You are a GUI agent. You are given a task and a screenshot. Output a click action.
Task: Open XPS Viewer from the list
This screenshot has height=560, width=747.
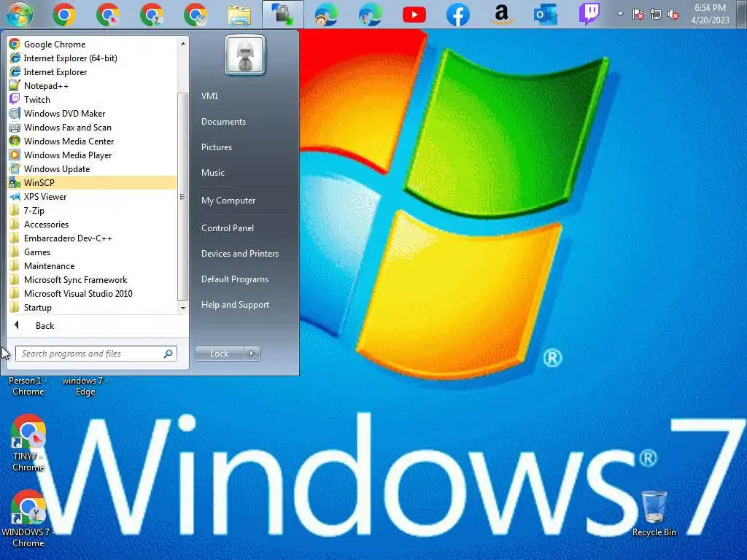pos(93,197)
